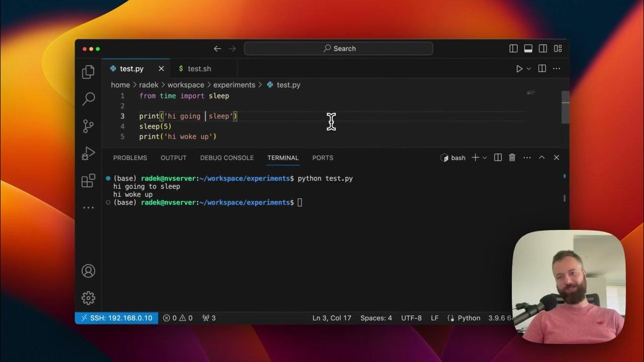Select the radek breadcrumb
Viewport: 644px width, 362px height.
pyautogui.click(x=148, y=85)
